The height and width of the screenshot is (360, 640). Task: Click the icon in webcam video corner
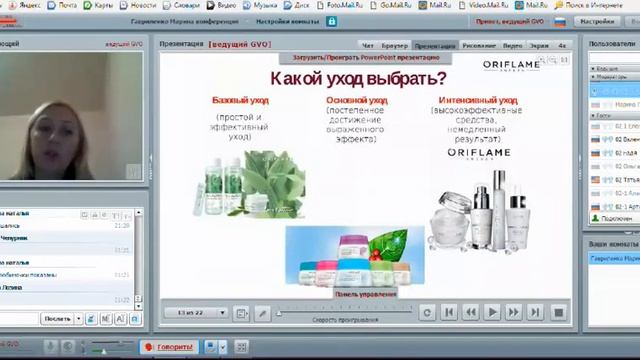(x=133, y=171)
